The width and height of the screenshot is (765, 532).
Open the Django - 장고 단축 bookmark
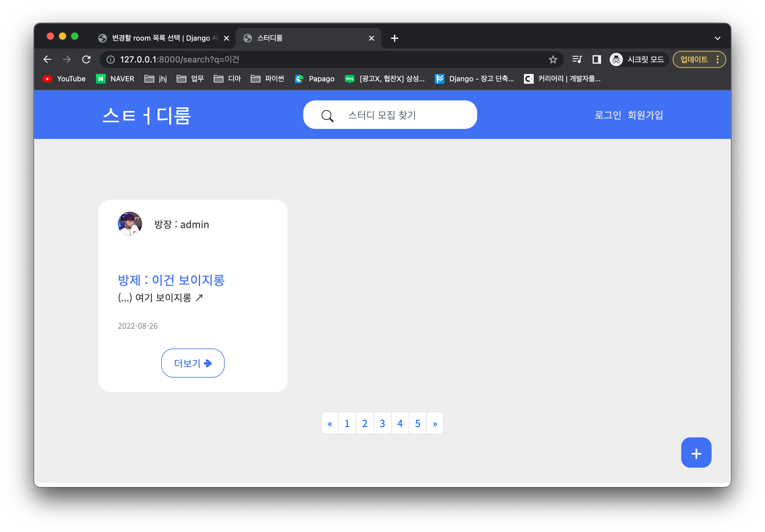(x=474, y=79)
